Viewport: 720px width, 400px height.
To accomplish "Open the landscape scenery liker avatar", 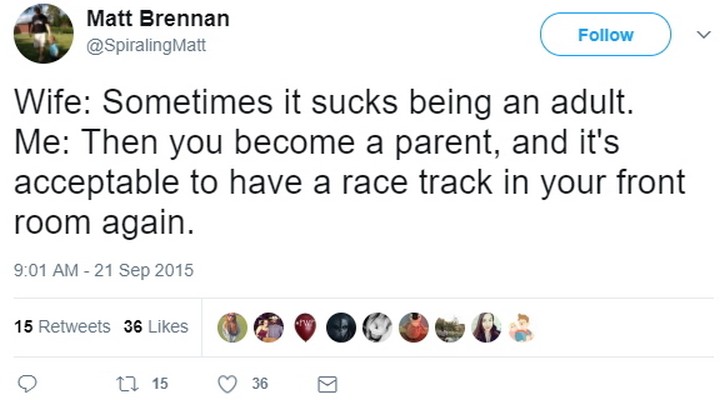I will tap(449, 327).
